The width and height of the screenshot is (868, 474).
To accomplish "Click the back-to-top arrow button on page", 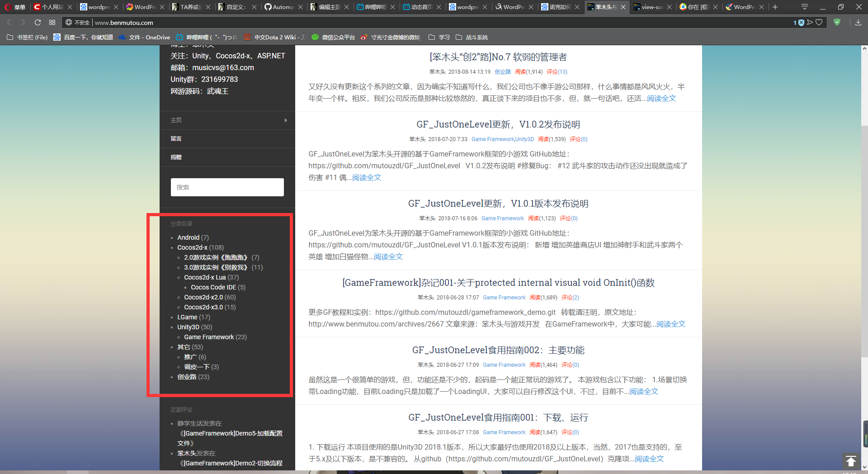I will pos(851,461).
